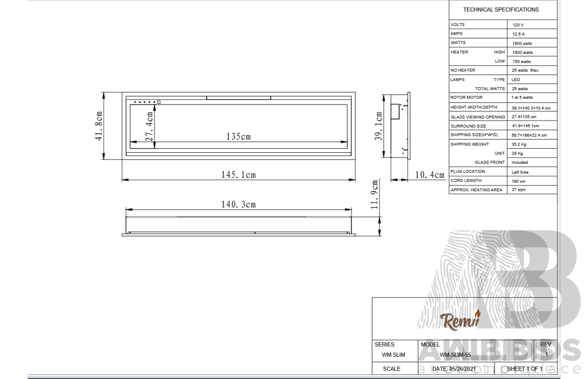Select the HEIGHT,WIDTH,DEPTH label

coord(474,107)
